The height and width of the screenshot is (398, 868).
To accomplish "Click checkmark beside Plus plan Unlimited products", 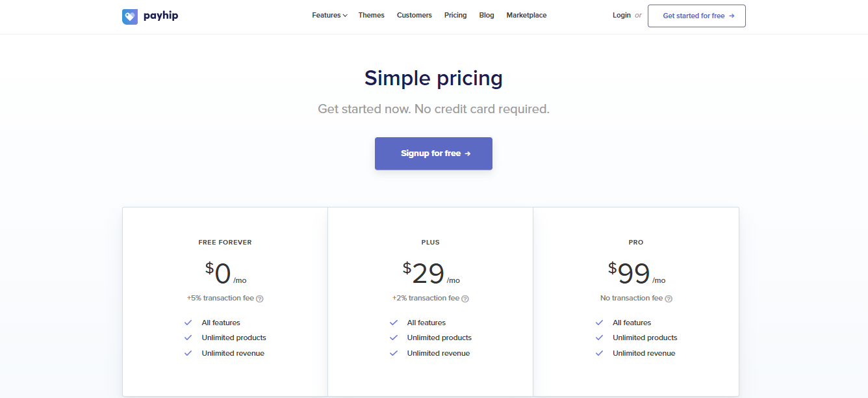I will point(394,338).
